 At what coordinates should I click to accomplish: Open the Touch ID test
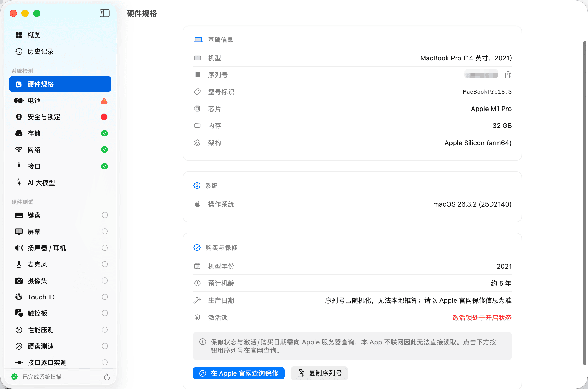tap(60, 297)
